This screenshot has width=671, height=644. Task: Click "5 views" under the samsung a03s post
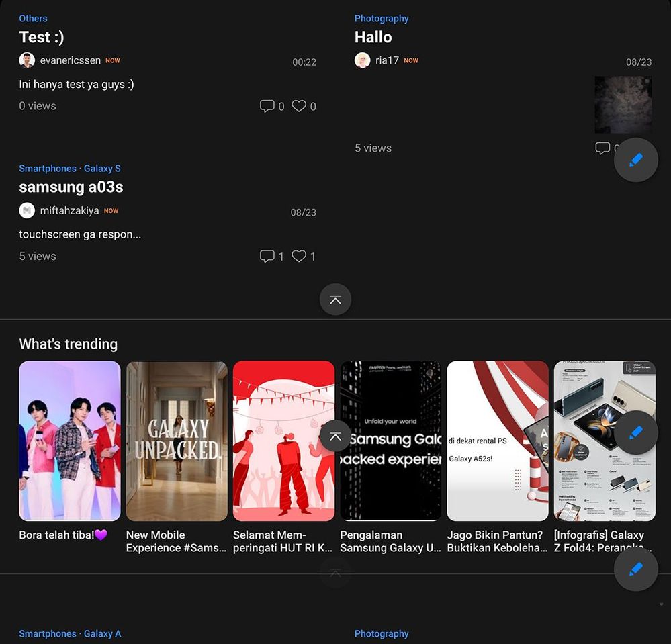pyautogui.click(x=37, y=256)
